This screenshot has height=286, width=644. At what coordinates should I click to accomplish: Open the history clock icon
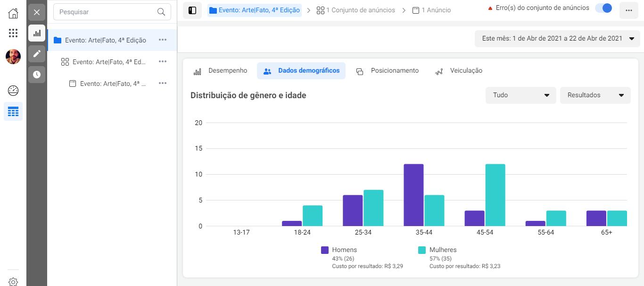tap(37, 75)
